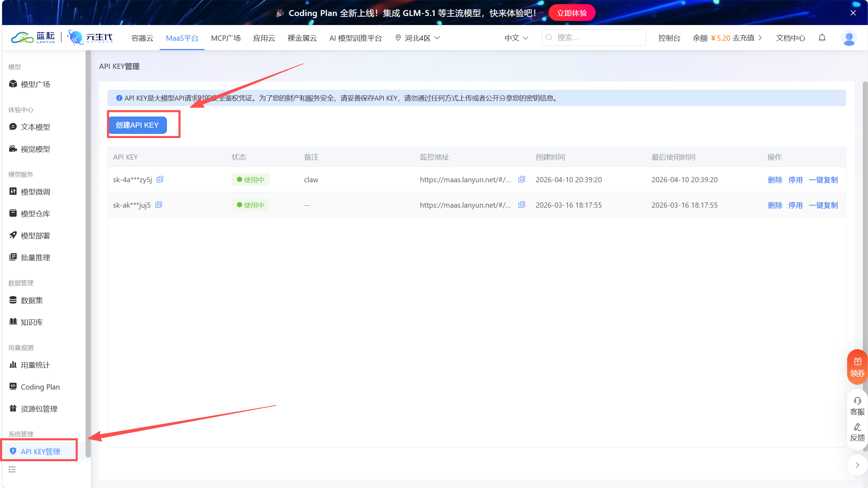This screenshot has width=868, height=488.
Task: Copy API key sk-4a***zy5j via copy icon
Action: pyautogui.click(x=160, y=179)
